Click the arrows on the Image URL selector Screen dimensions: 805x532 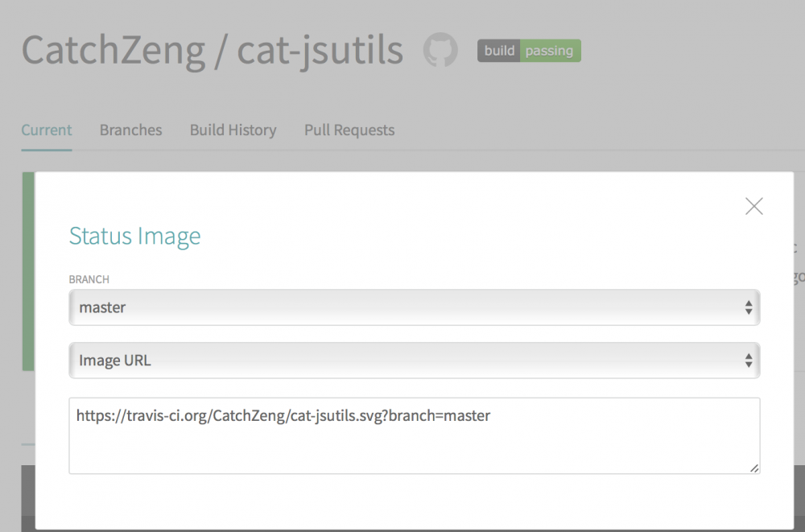point(748,361)
